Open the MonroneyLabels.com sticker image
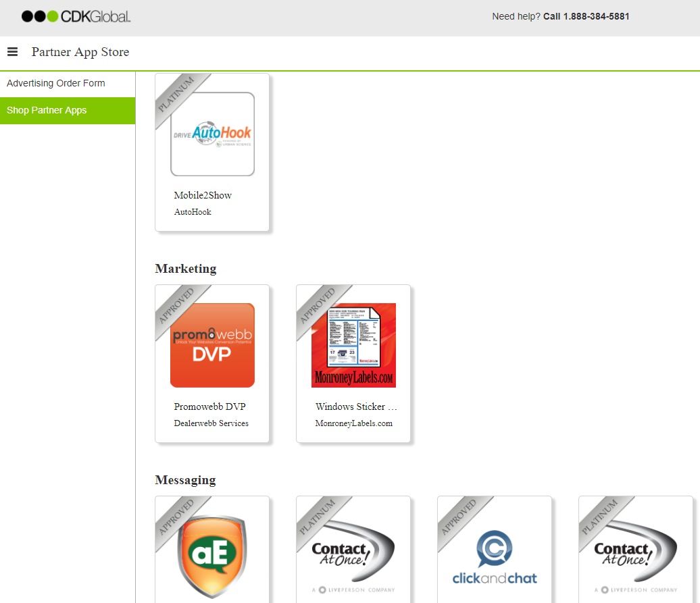 [353, 345]
